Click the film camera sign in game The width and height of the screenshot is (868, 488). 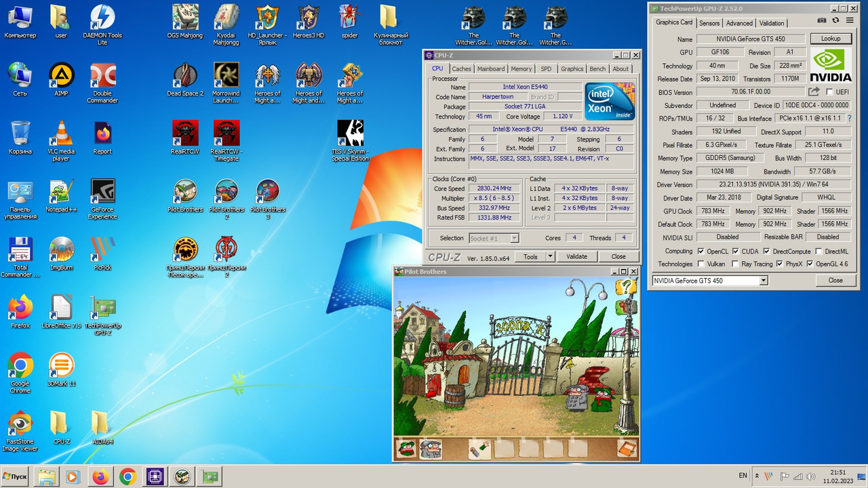coord(626,308)
